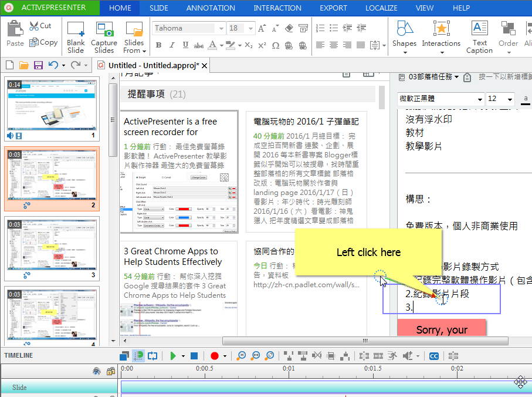This screenshot has width=532, height=397.
Task: Click the bulleted list icon
Action: (334, 28)
